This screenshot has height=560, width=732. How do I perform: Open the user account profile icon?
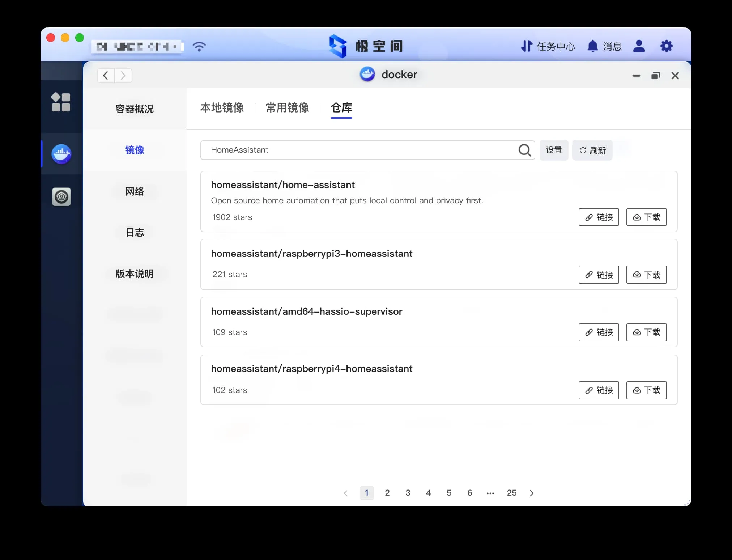pos(639,46)
